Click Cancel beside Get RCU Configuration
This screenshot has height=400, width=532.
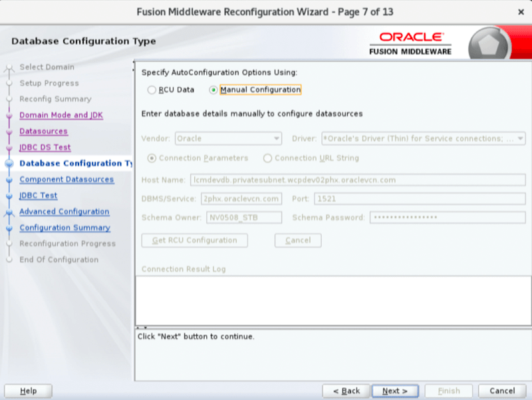coord(298,240)
